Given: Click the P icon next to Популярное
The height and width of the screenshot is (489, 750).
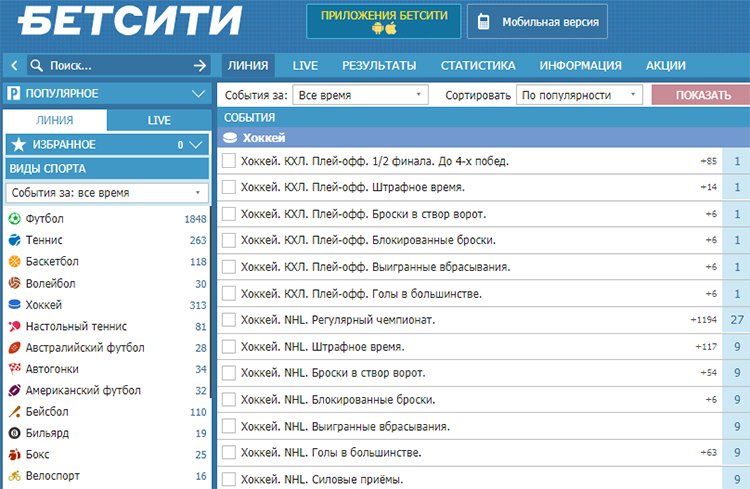Looking at the screenshot, I should coord(13,93).
